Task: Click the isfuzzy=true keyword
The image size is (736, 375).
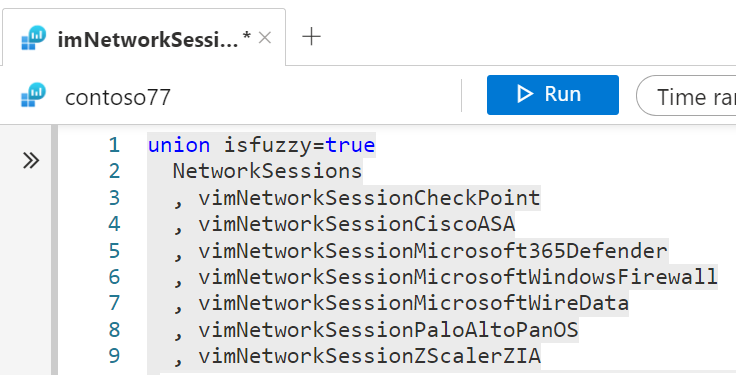Action: 299,145
